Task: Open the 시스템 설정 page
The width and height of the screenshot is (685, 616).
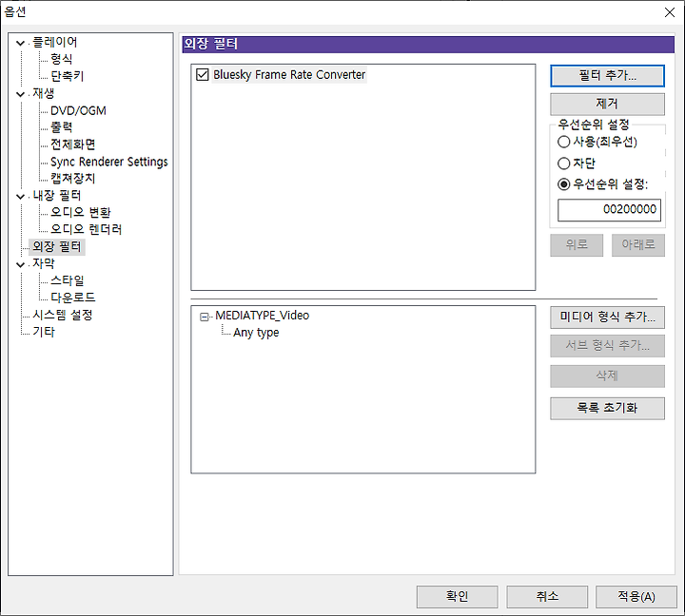Action: [63, 315]
